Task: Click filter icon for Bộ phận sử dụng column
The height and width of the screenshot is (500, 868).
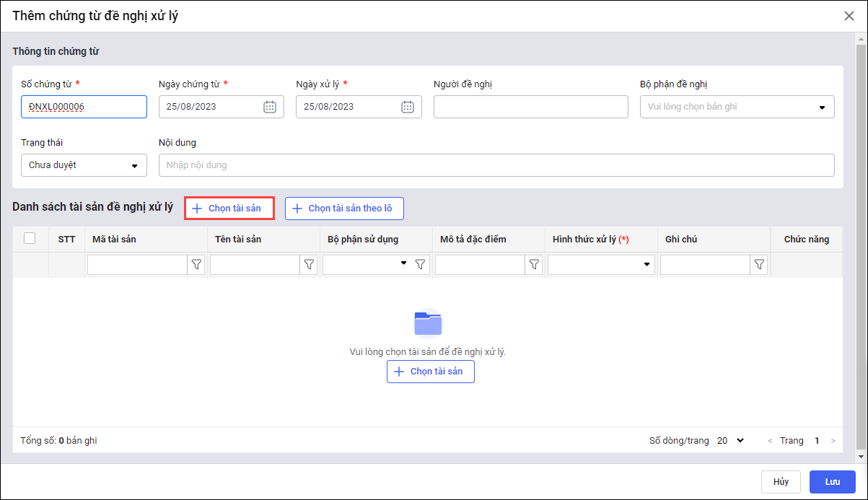Action: pyautogui.click(x=421, y=265)
